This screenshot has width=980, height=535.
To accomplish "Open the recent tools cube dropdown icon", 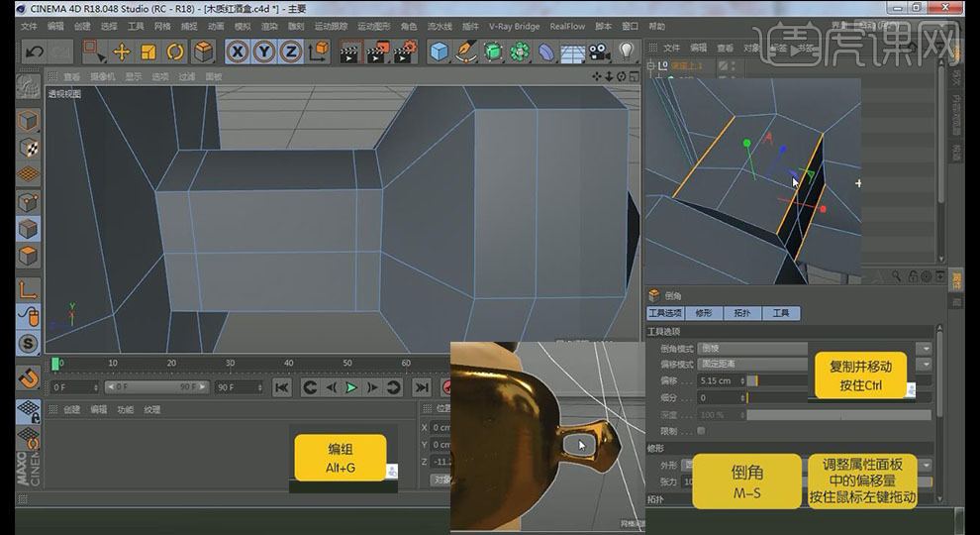I will (x=203, y=52).
